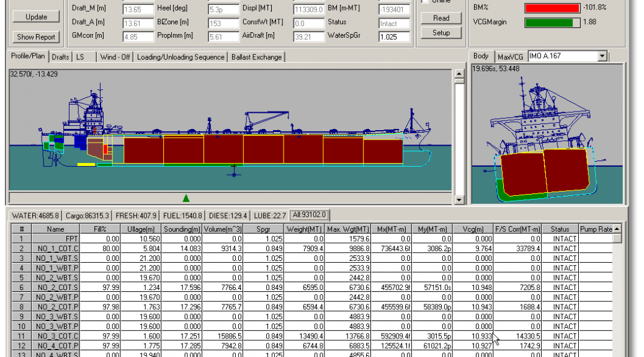Click the Read button
The image size is (644, 357).
441,18
